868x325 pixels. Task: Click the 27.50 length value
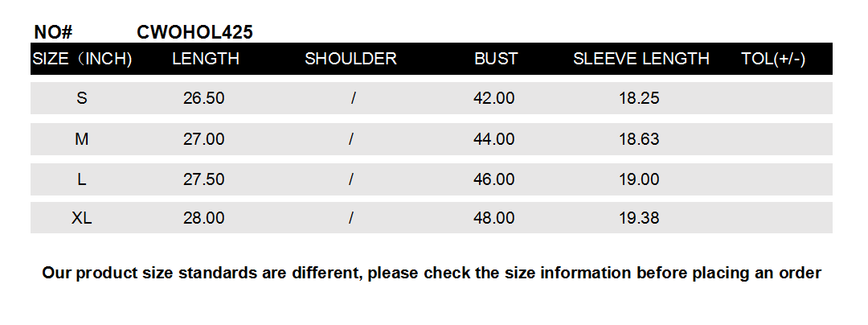tap(204, 179)
